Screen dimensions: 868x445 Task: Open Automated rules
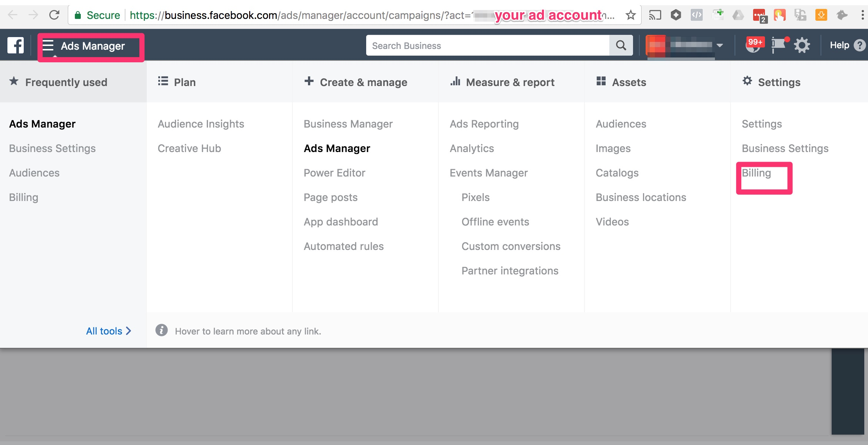(344, 246)
